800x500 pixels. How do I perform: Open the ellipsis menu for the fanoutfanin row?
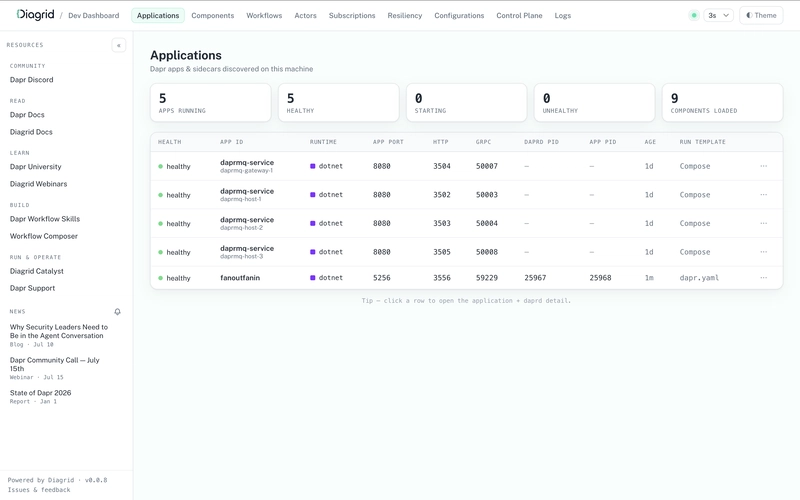pyautogui.click(x=763, y=278)
